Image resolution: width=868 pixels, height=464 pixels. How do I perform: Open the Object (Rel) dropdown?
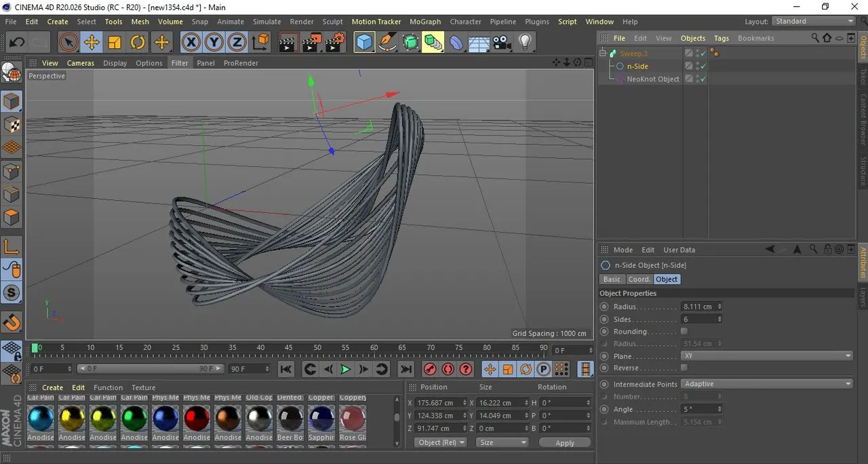441,442
